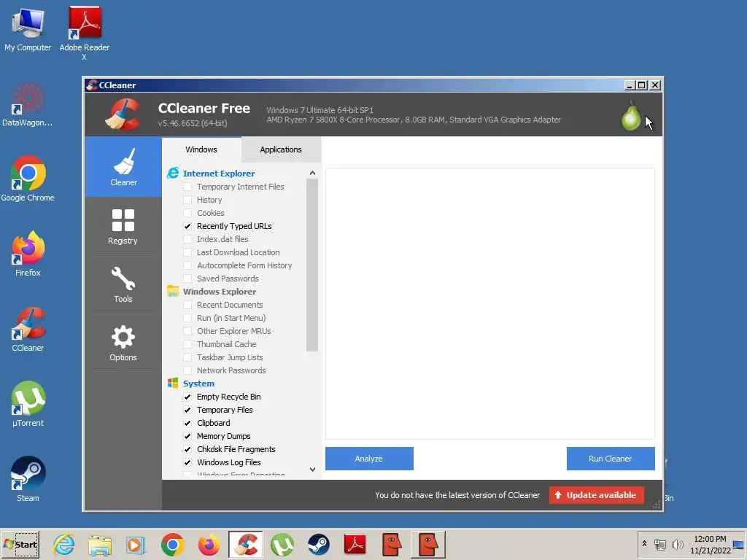The image size is (747, 560).
Task: Open Windows Explorer from the taskbar
Action: [x=100, y=544]
